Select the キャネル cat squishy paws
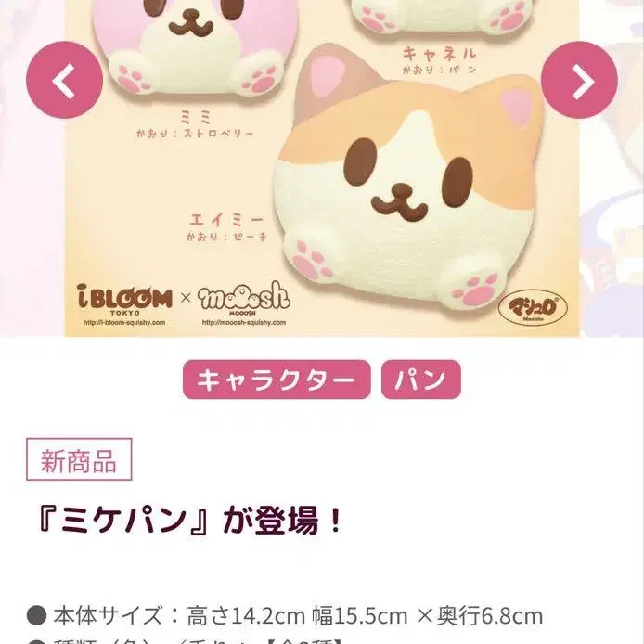644x644 pixels. [444, 17]
